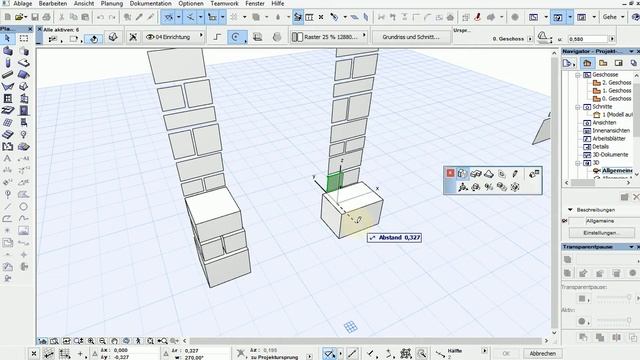Collapse the 3D tree node

point(578,163)
